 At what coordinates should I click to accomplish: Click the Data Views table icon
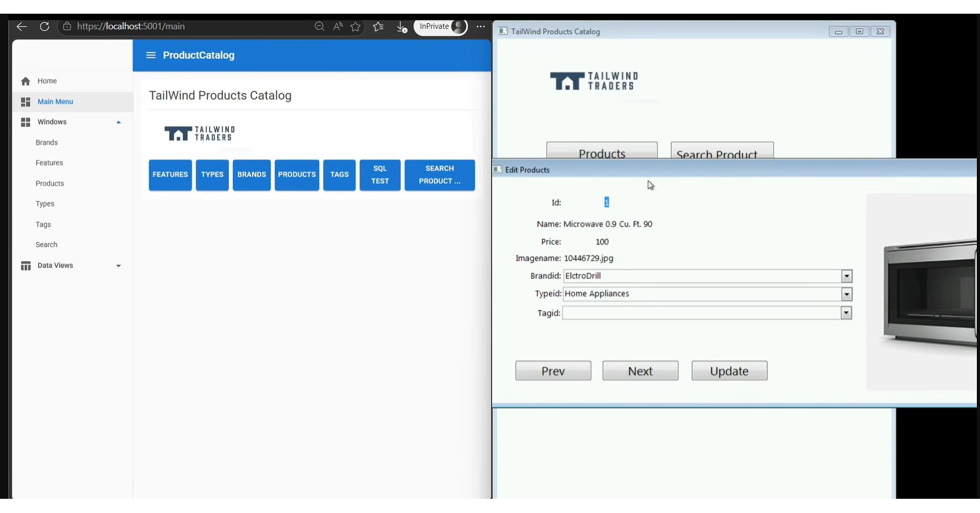pyautogui.click(x=25, y=266)
